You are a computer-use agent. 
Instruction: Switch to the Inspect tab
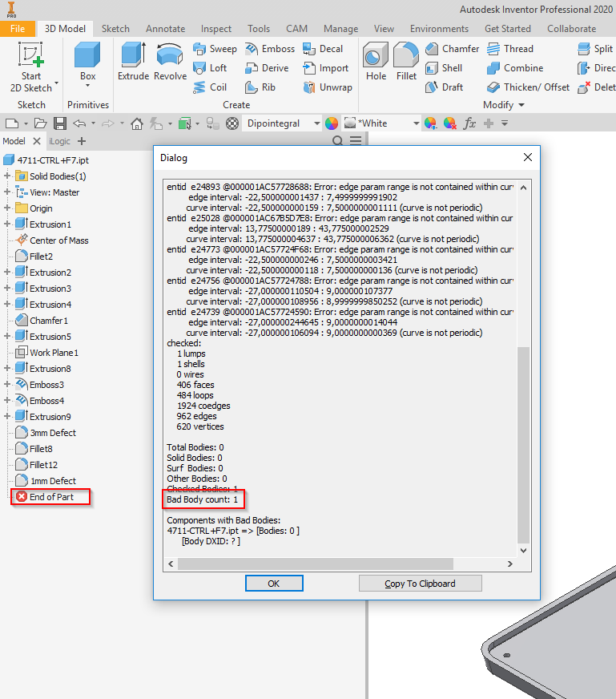tap(216, 29)
